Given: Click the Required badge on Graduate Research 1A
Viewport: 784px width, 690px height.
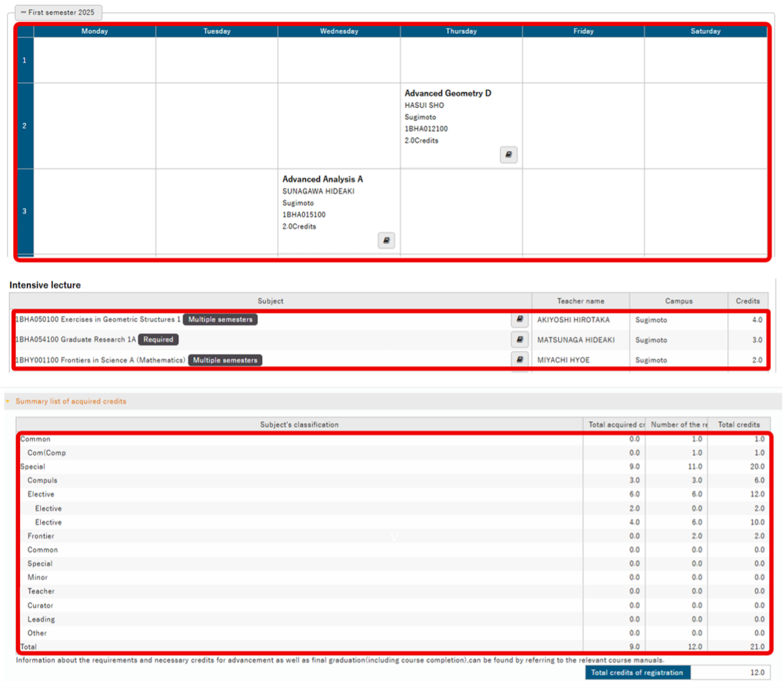Looking at the screenshot, I should [158, 340].
